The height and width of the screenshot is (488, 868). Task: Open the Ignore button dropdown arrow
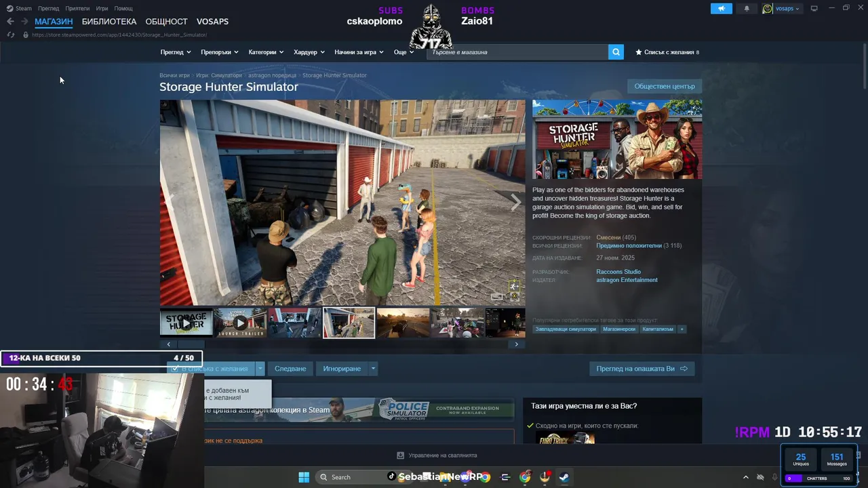[372, 369]
